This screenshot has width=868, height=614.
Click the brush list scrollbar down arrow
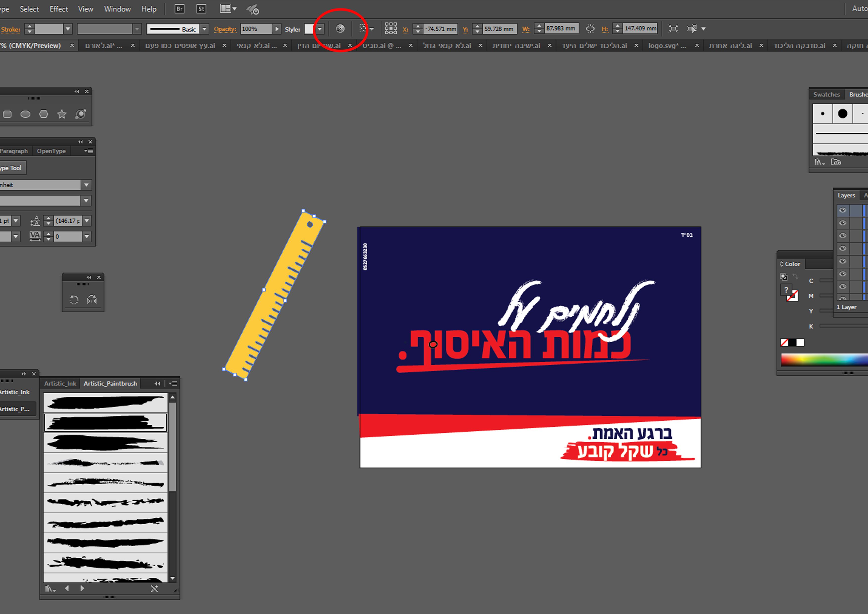point(173,578)
